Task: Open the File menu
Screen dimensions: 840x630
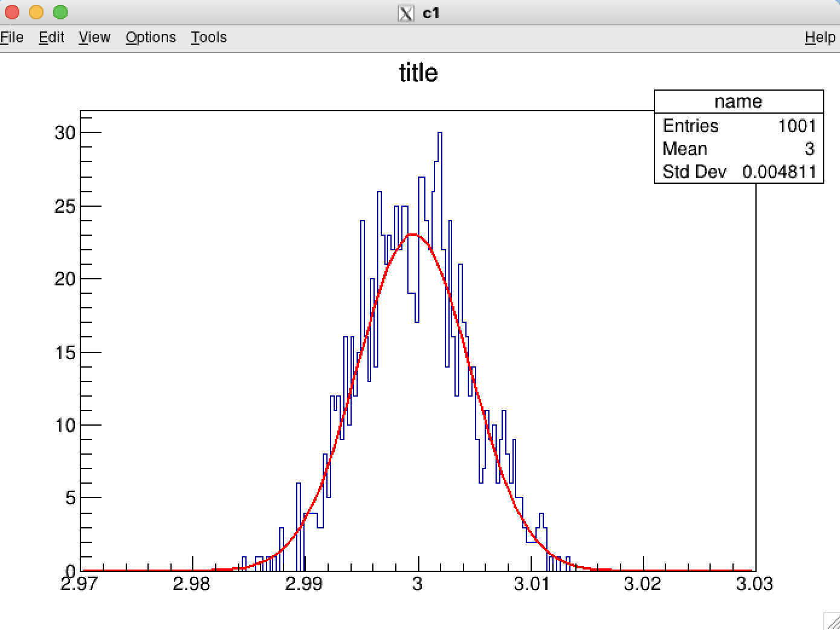Action: click(x=11, y=37)
